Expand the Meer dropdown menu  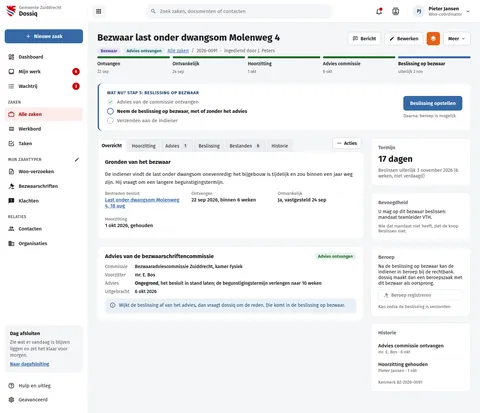tap(456, 39)
